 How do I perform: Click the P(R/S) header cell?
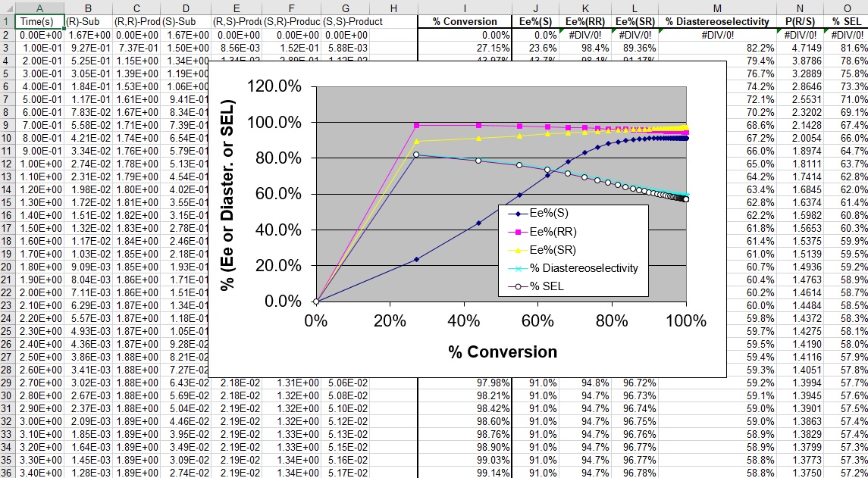click(800, 21)
